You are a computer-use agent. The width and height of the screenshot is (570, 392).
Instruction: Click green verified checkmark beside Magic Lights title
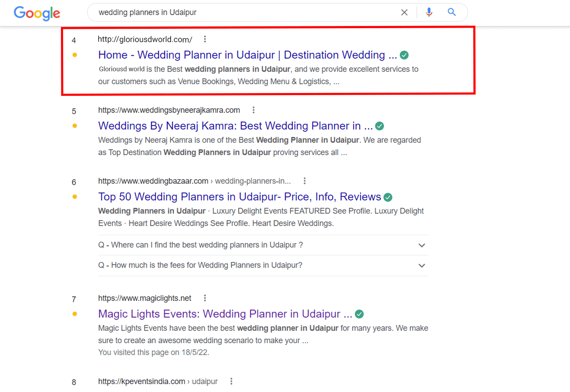[x=359, y=314]
